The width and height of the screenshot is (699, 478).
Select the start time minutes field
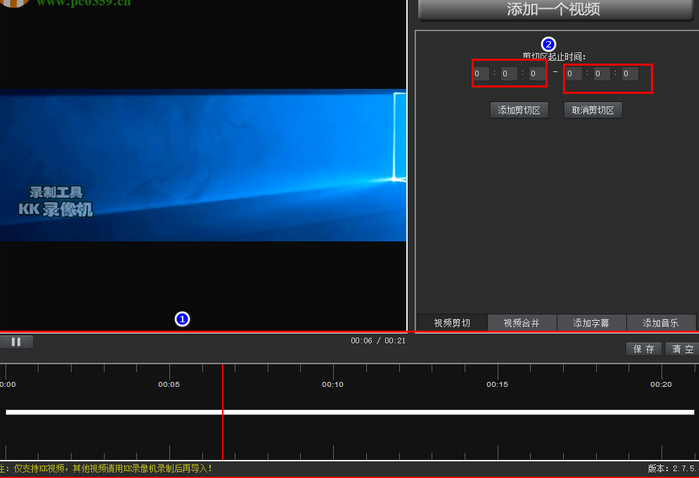pyautogui.click(x=508, y=74)
